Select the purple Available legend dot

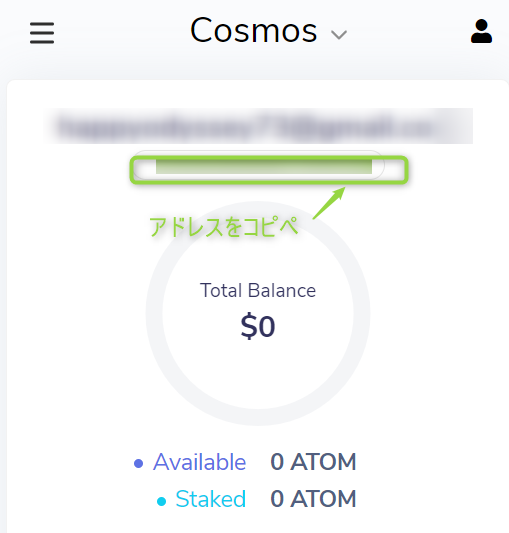point(138,463)
